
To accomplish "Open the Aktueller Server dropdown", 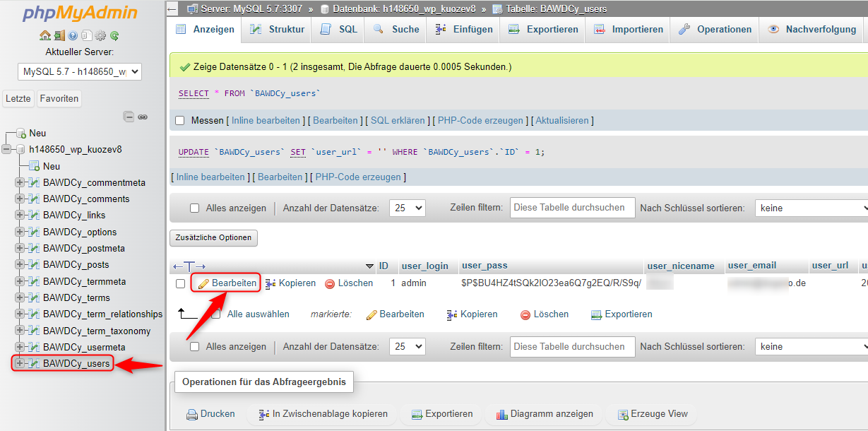I will pyautogui.click(x=80, y=72).
